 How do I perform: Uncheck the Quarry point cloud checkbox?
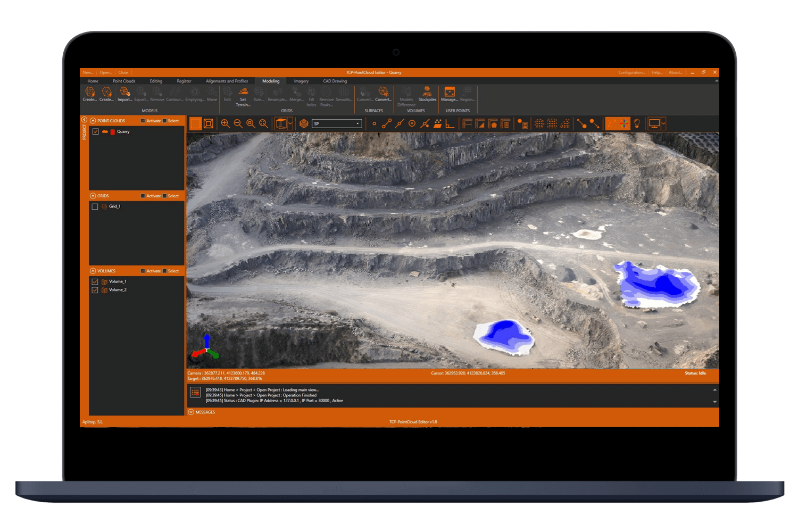click(95, 131)
